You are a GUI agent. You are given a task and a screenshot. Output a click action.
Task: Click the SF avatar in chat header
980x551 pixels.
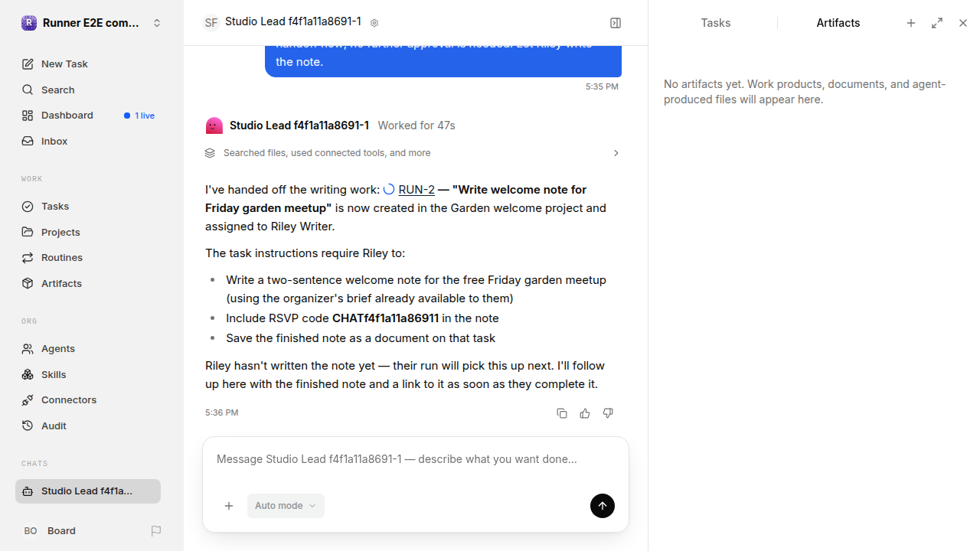211,23
